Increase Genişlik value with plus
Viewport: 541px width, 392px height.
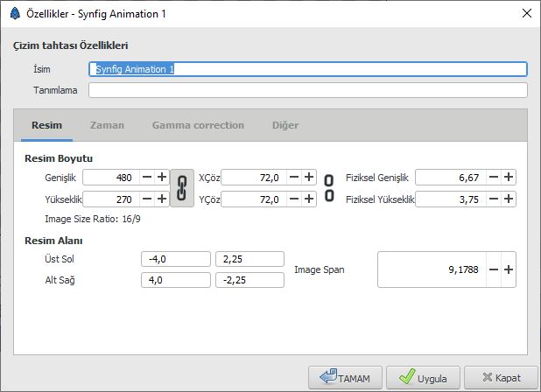(x=162, y=178)
